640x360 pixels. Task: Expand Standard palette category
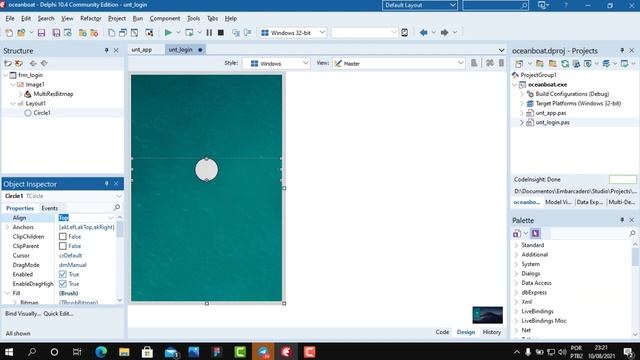tap(516, 245)
